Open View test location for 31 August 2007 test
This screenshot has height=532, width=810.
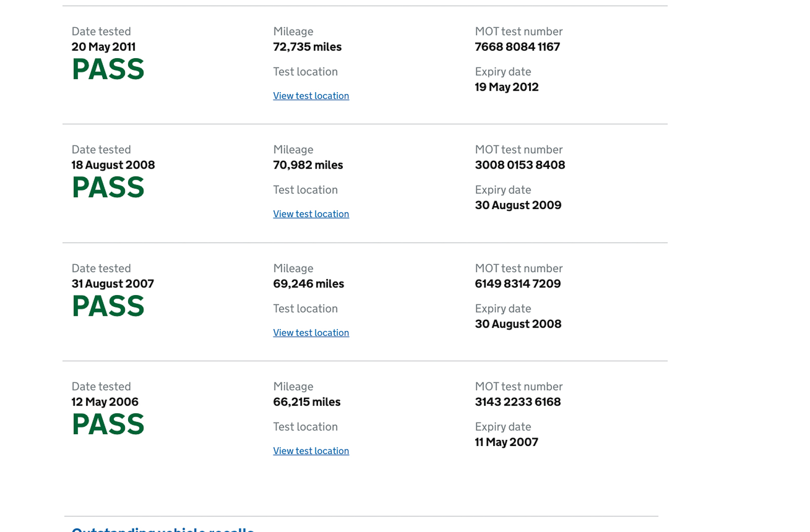[x=311, y=333]
